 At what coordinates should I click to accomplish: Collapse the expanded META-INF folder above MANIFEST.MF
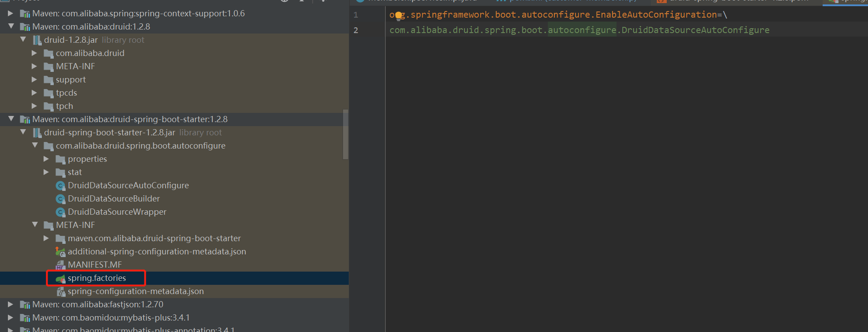click(x=35, y=225)
